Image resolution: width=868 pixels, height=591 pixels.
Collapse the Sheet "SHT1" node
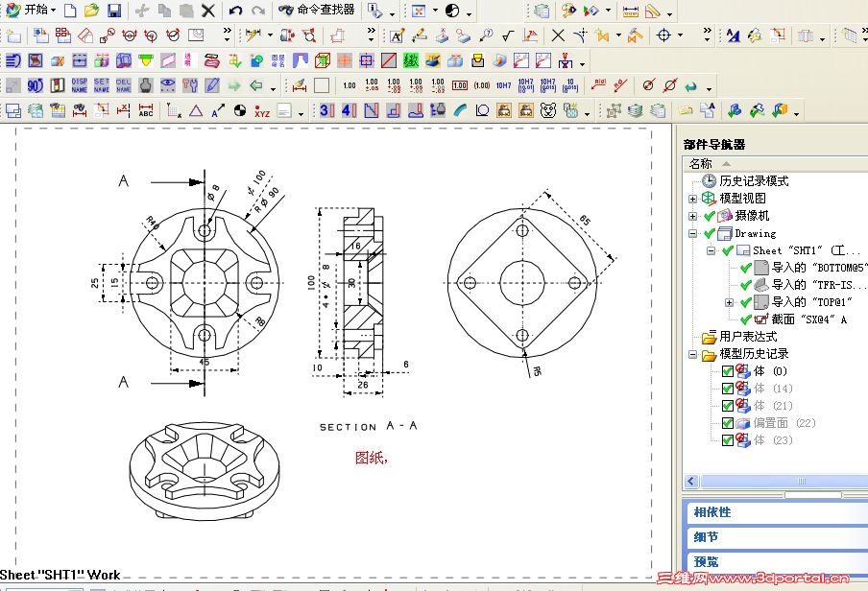[711, 250]
